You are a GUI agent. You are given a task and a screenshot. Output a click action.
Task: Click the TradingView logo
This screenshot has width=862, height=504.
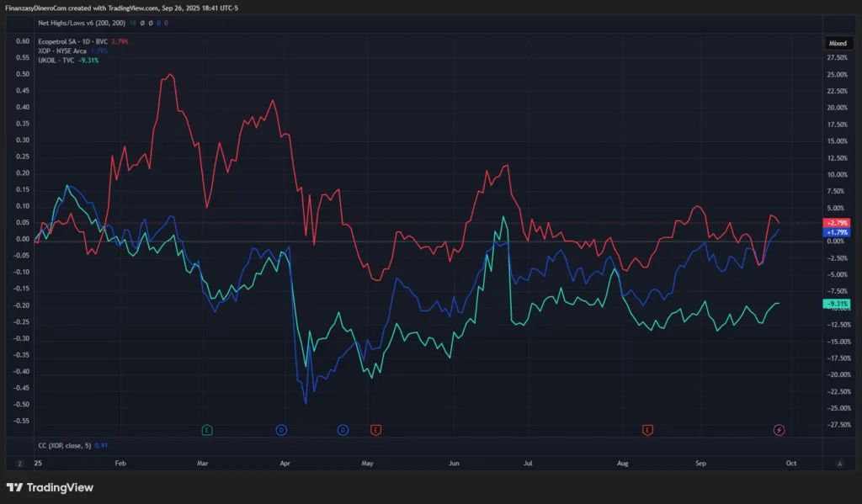pos(50,487)
